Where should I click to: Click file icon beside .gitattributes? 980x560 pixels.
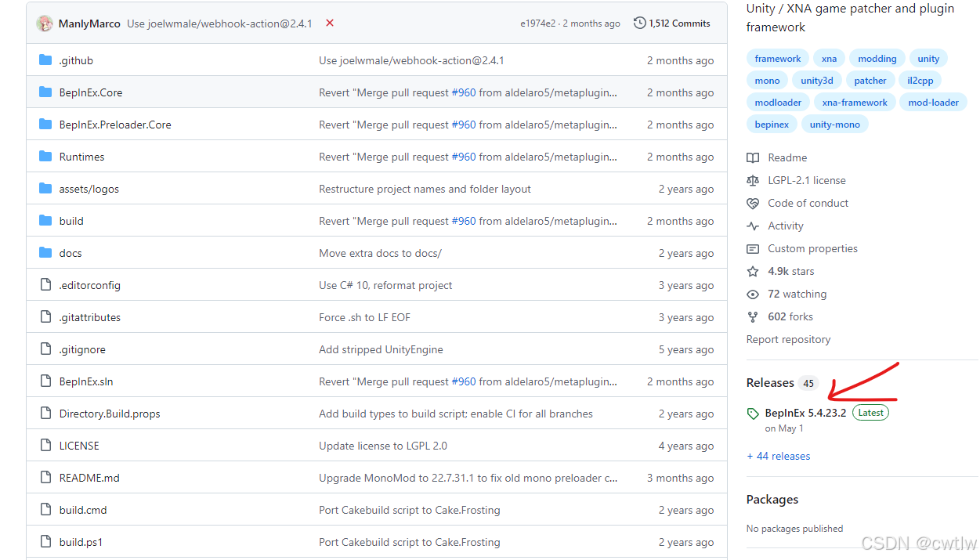click(x=45, y=317)
